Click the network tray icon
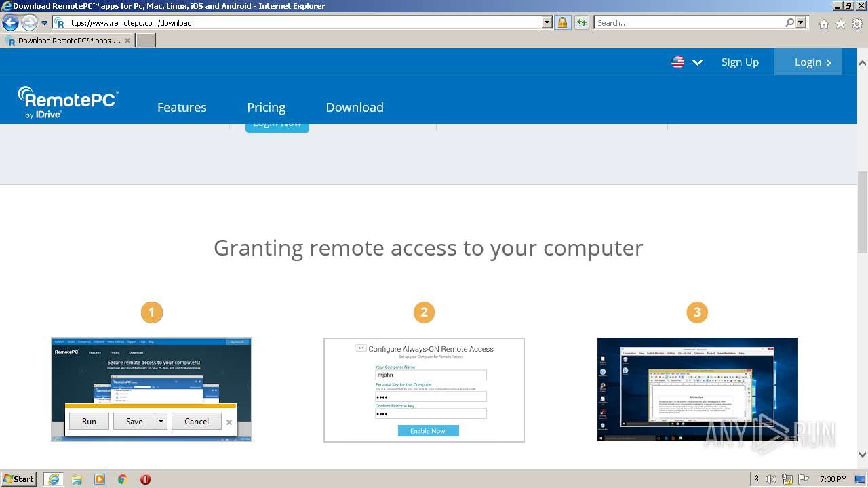 pyautogui.click(x=787, y=479)
